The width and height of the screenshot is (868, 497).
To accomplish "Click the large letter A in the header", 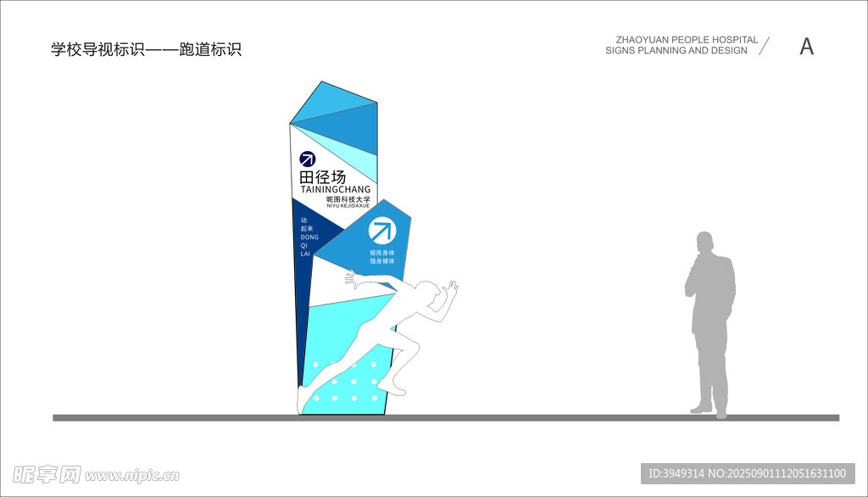I will coord(806,47).
